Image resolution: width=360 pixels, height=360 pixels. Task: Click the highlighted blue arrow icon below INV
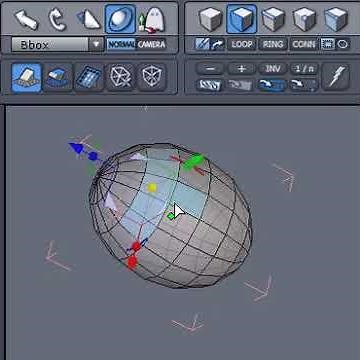[x=273, y=85]
